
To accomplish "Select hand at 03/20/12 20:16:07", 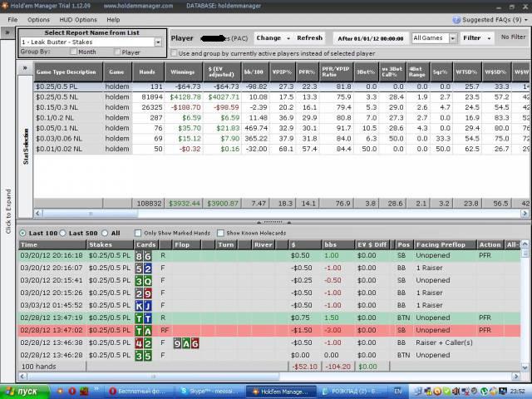I will click(x=269, y=268).
